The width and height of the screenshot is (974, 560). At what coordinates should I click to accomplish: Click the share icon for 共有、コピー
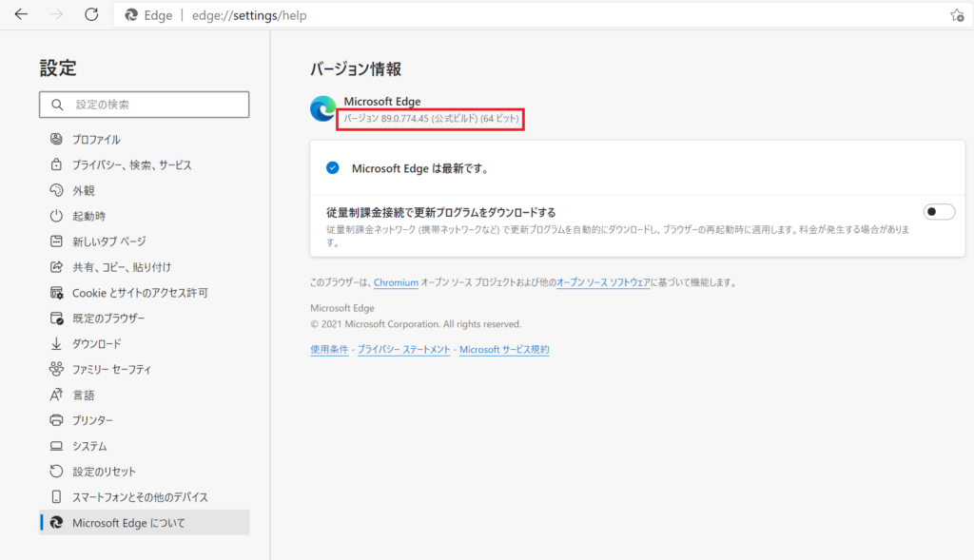(x=56, y=266)
